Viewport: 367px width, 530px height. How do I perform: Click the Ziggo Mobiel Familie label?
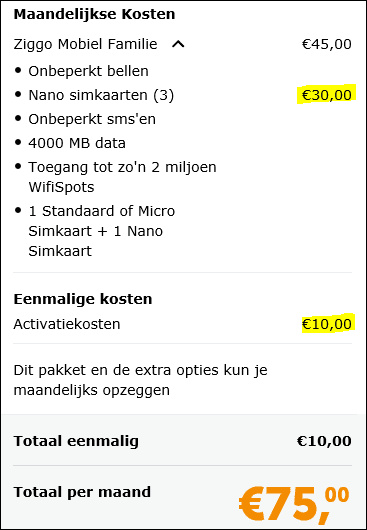[85, 44]
